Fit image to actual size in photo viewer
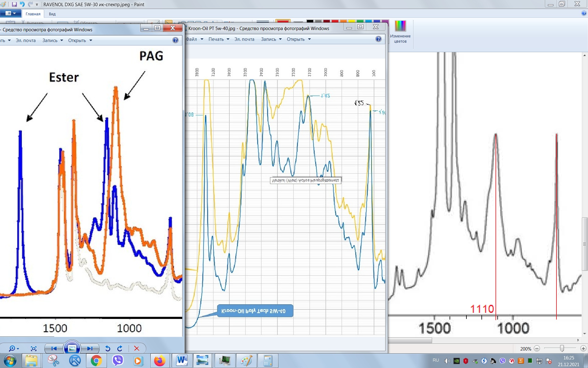The width and height of the screenshot is (588, 368). (x=34, y=348)
